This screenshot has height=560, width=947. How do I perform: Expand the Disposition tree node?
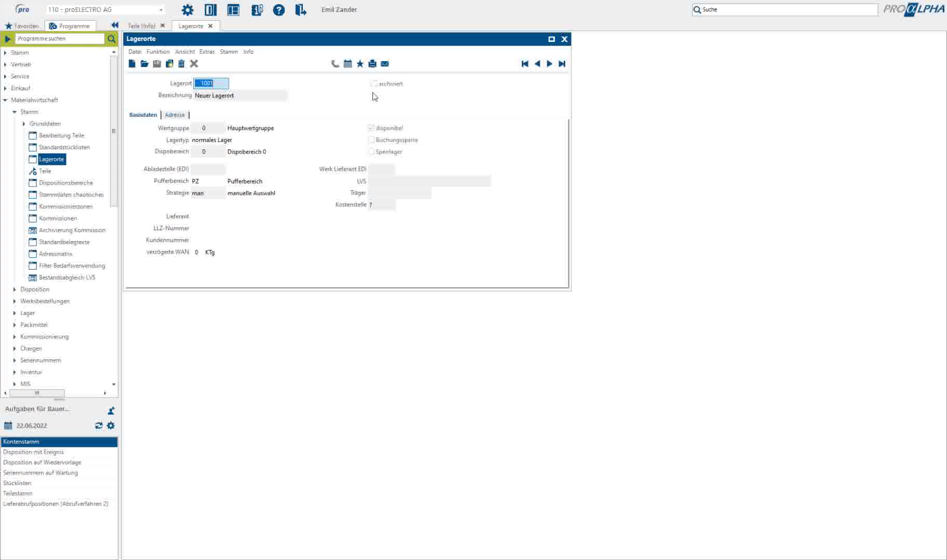coord(15,289)
